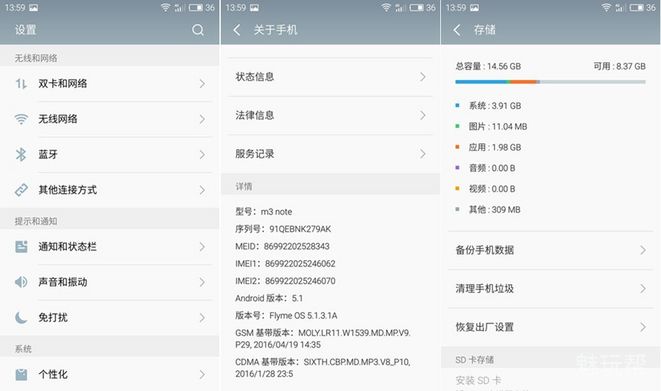Select the Flyme OS 5.1.3.1A version line
The image size is (661, 391).
pos(286,315)
